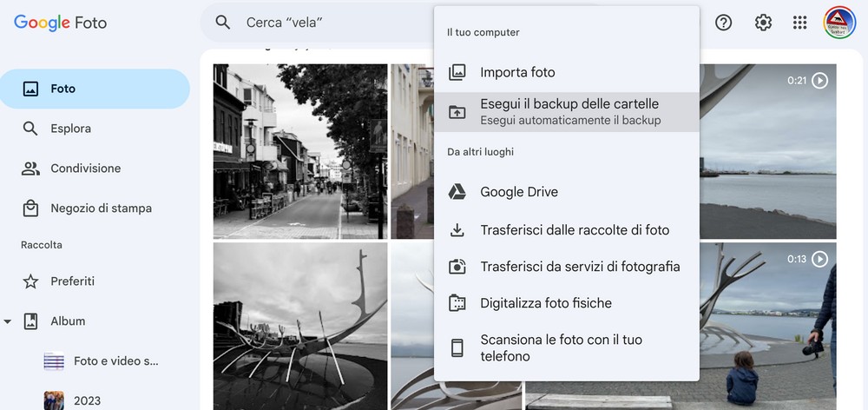Image resolution: width=868 pixels, height=410 pixels.
Task: Click the search magnifier icon
Action: coord(223,23)
